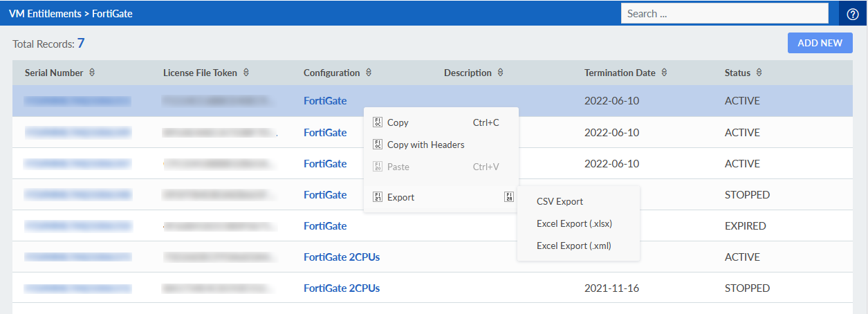
Task: Click the Search input field
Action: click(724, 13)
